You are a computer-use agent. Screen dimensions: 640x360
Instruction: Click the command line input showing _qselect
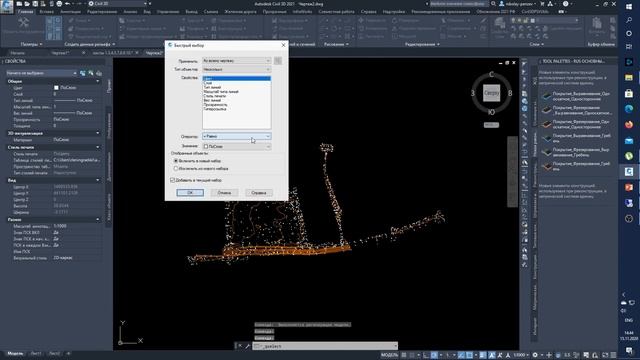(x=325, y=346)
